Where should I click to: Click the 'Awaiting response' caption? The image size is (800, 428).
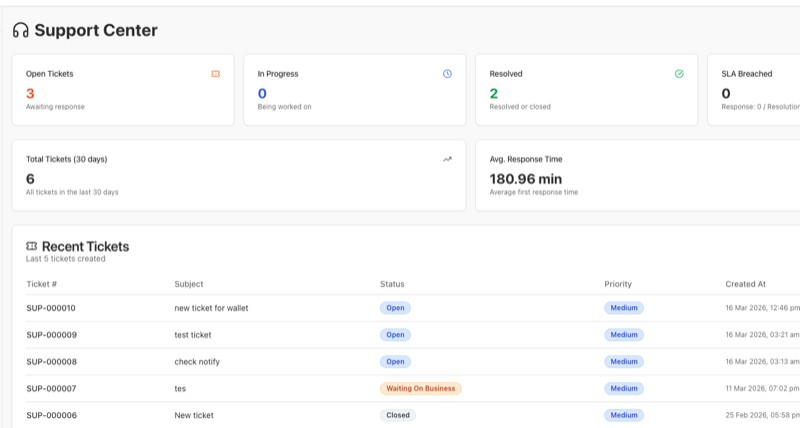click(x=55, y=107)
